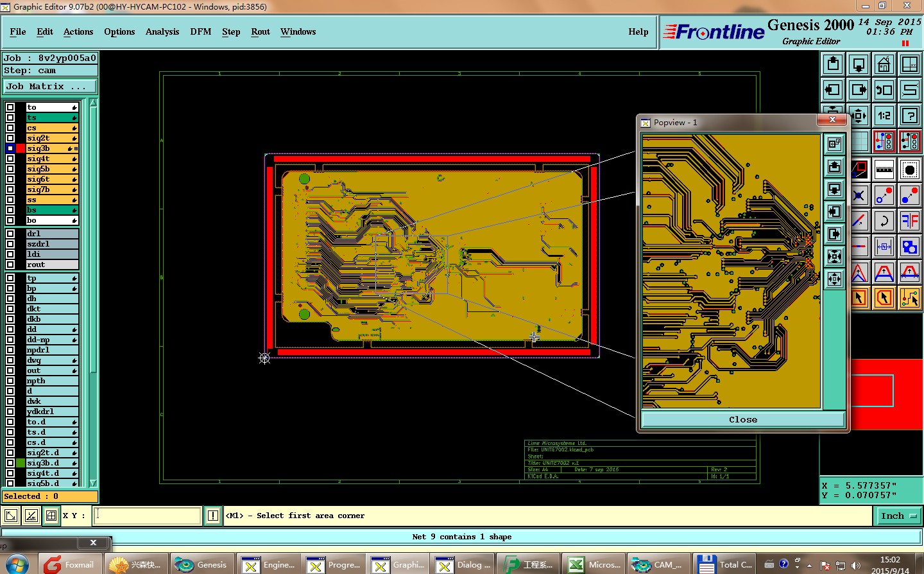Click the Home view house icon
This screenshot has width=924, height=574.
(x=884, y=64)
